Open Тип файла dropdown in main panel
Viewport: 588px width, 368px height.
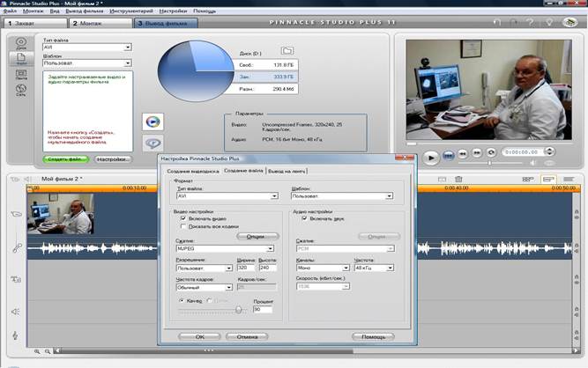pos(87,48)
